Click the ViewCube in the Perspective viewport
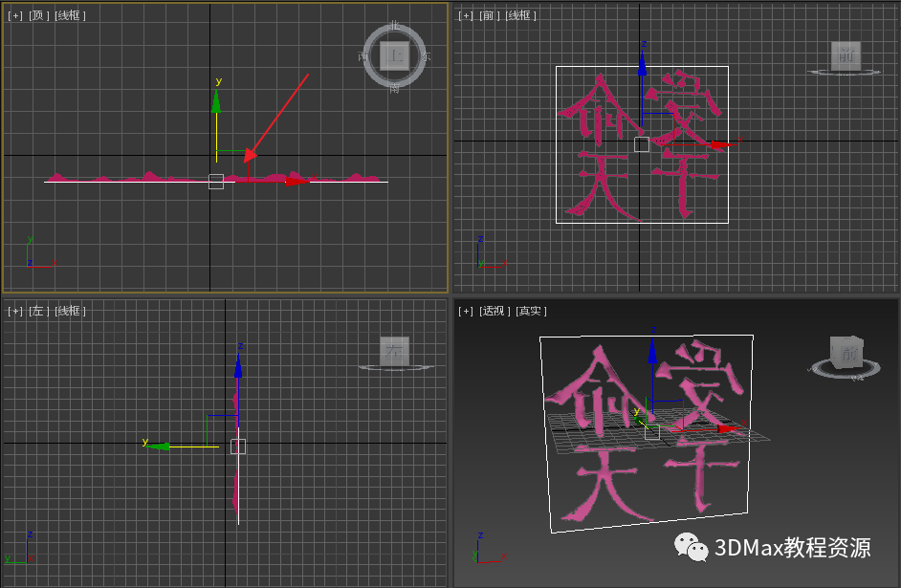Viewport: 901px width, 588px height. point(847,353)
